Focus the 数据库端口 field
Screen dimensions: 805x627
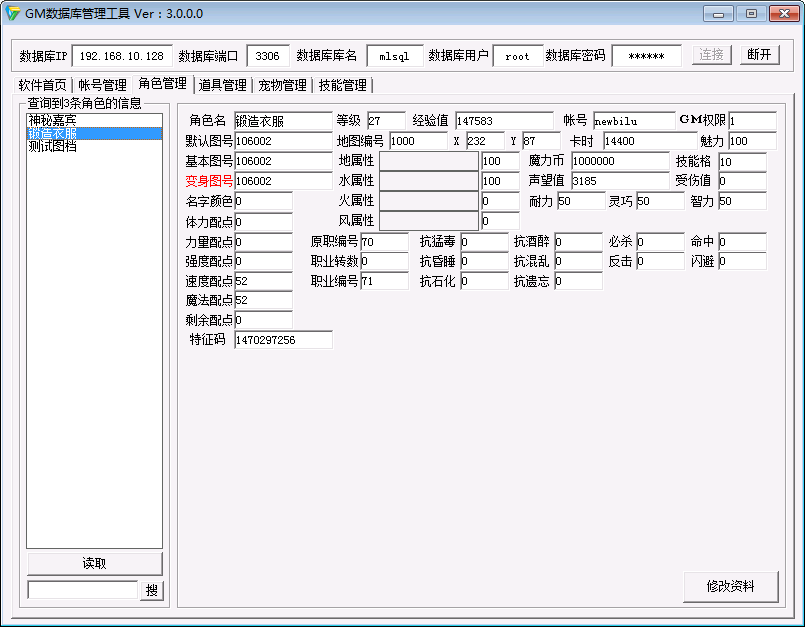pos(268,56)
